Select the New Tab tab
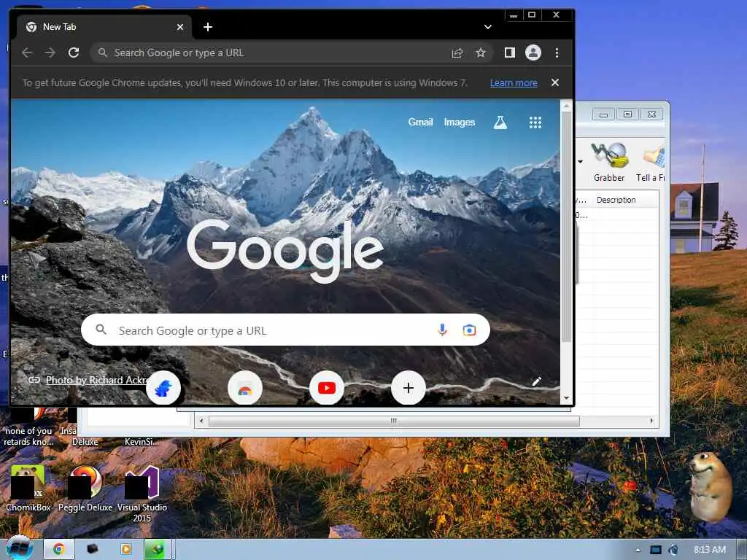 click(x=104, y=27)
